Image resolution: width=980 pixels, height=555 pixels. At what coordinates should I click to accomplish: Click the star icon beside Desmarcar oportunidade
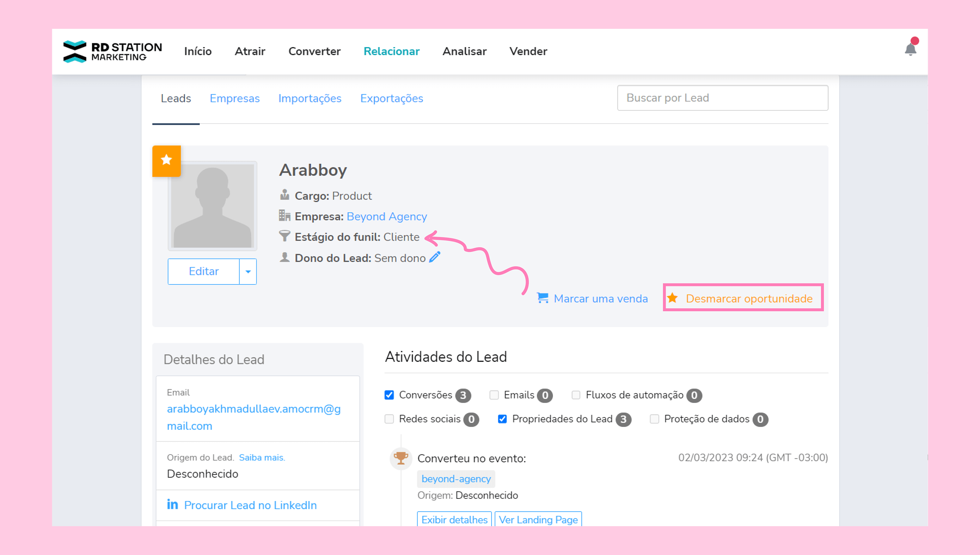(673, 298)
